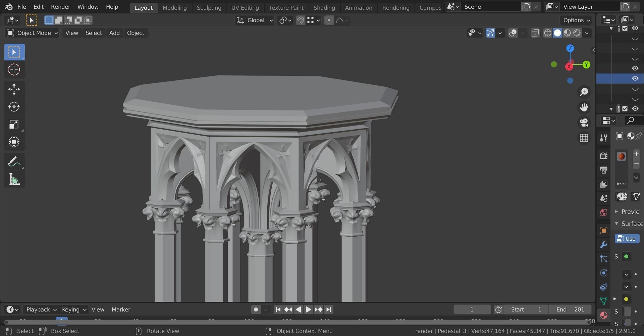The width and height of the screenshot is (644, 336).
Task: Open the Object properties orange square tab
Action: pos(604,231)
